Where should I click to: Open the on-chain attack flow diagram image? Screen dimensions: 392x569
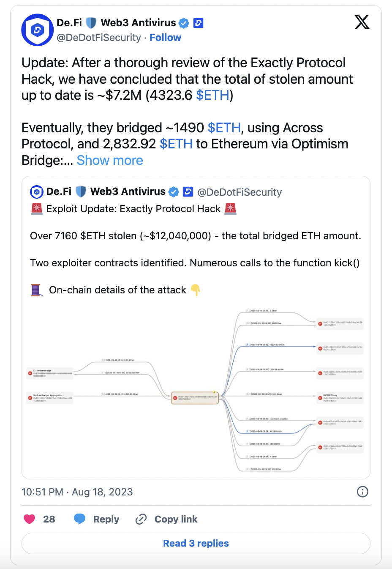click(196, 390)
